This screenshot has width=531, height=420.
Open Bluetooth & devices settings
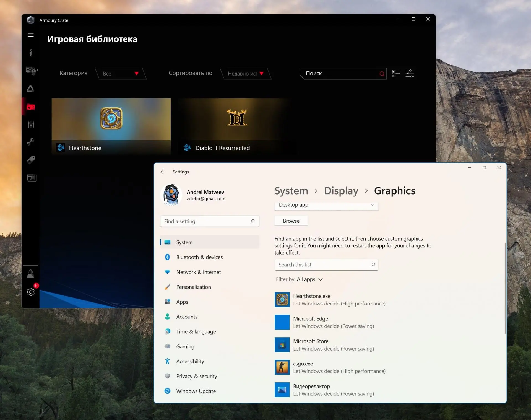[210, 257]
